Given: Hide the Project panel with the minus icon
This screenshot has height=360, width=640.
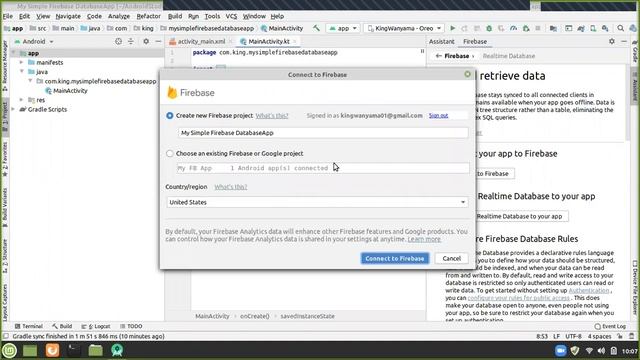Looking at the screenshot, I should click(x=158, y=41).
